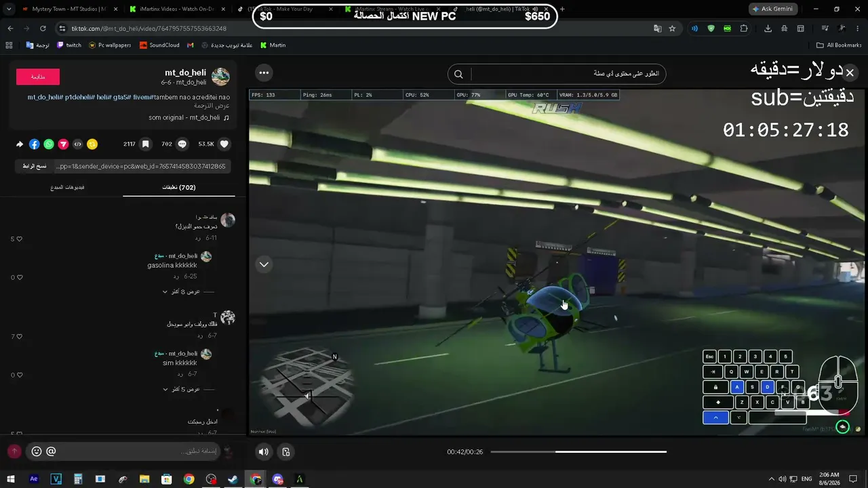This screenshot has height=488, width=868.
Task: Share the video to WhatsApp
Action: (49, 144)
